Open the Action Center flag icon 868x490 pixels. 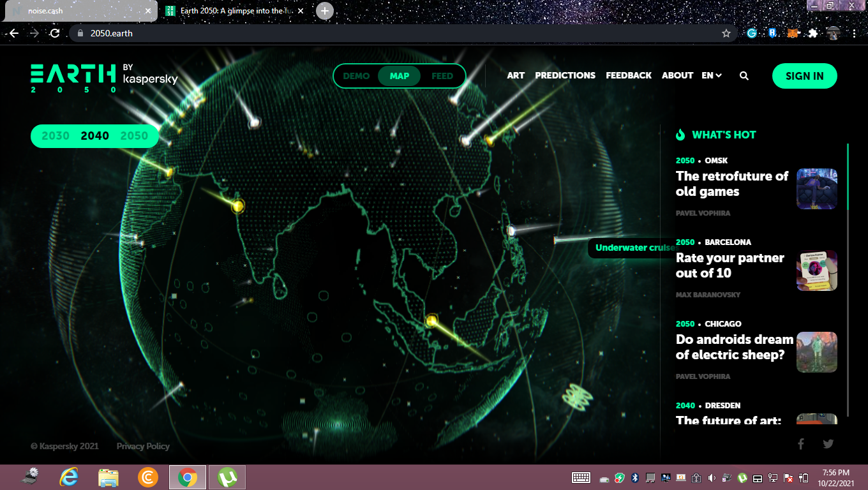tap(788, 477)
